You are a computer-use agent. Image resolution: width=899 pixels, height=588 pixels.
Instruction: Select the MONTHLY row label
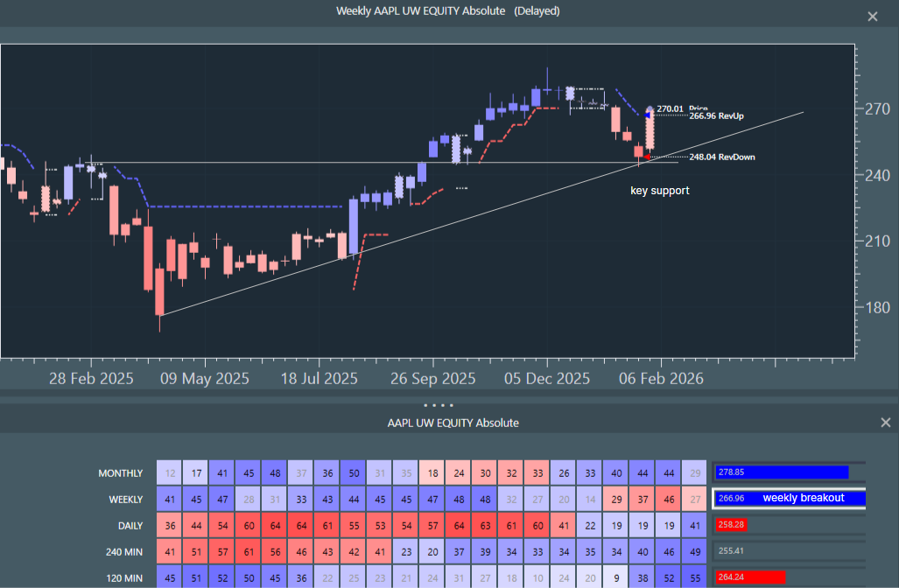click(x=121, y=473)
